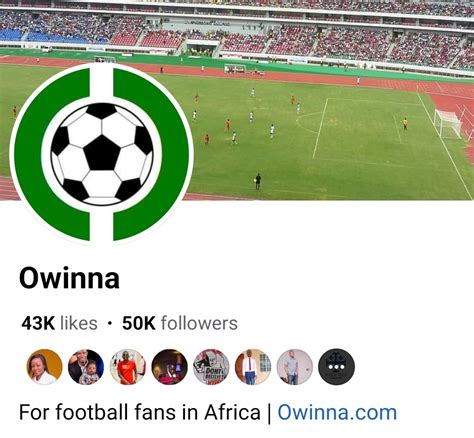Click the three-dots more followers avatar

[x=336, y=367]
